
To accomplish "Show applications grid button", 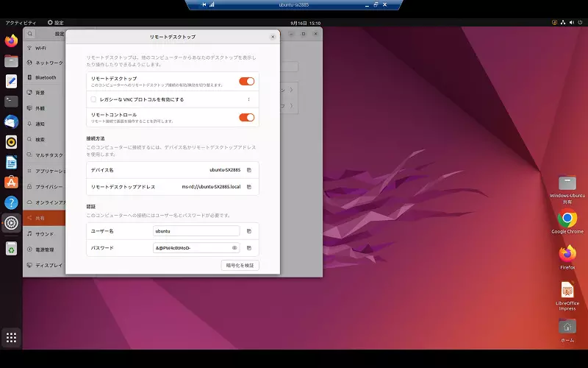I will click(x=11, y=338).
